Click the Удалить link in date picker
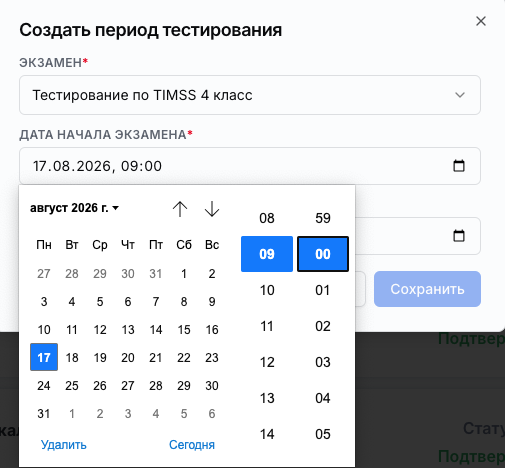The height and width of the screenshot is (468, 505). tap(64, 445)
